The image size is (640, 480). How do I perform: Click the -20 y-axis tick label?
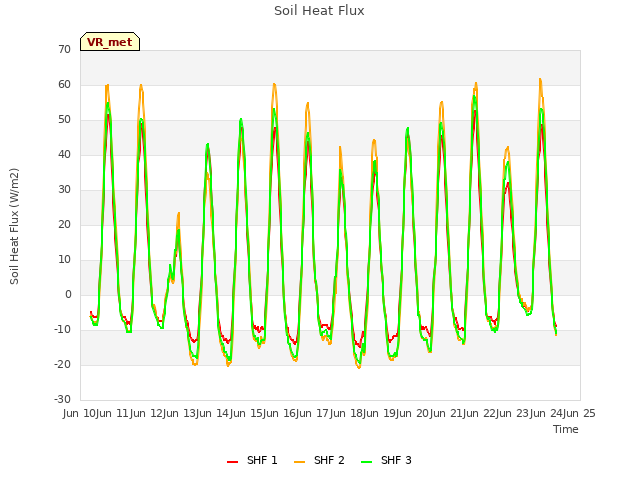pos(62,365)
